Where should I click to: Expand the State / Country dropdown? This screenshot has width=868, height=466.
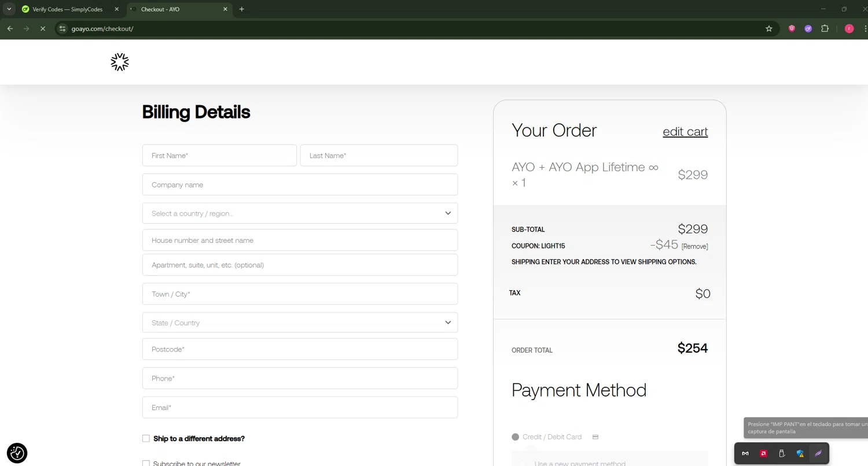(300, 323)
